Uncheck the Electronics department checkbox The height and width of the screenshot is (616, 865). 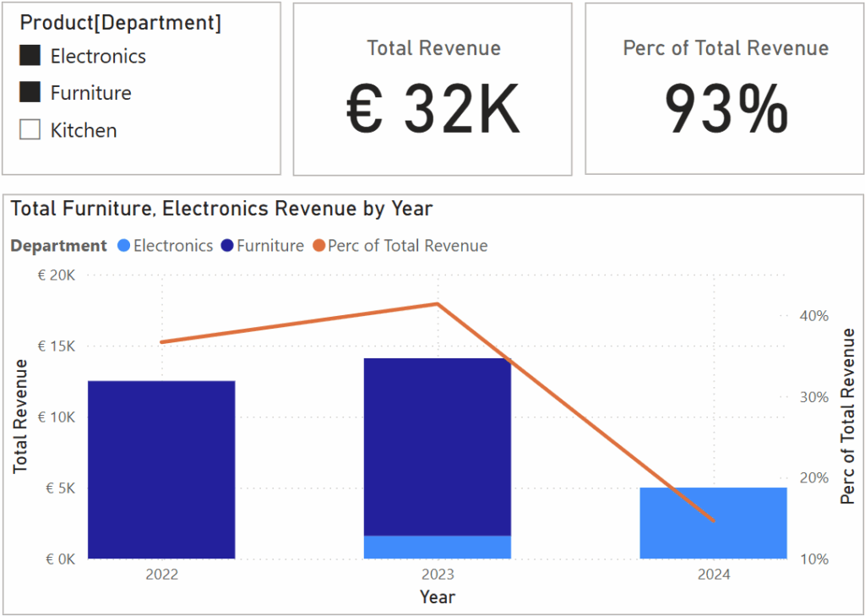(30, 57)
